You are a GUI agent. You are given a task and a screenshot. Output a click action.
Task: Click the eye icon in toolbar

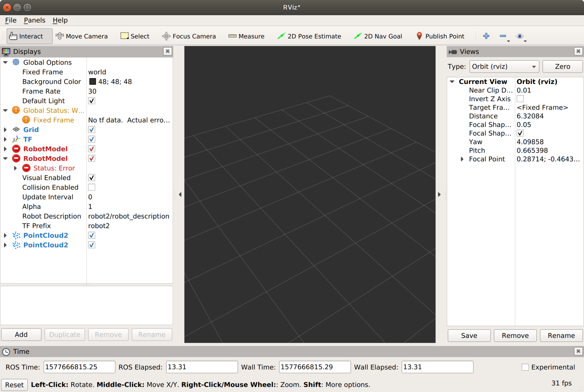tap(519, 36)
